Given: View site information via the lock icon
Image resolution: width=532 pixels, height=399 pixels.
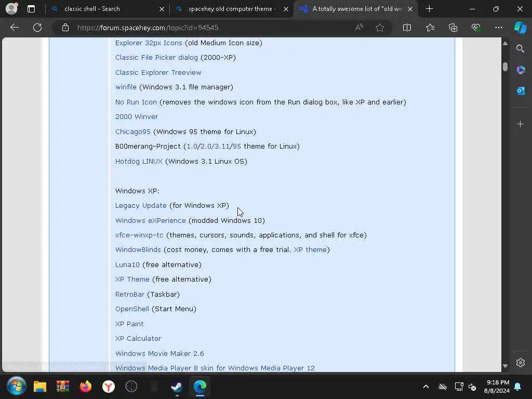Looking at the screenshot, I should tap(65, 28).
